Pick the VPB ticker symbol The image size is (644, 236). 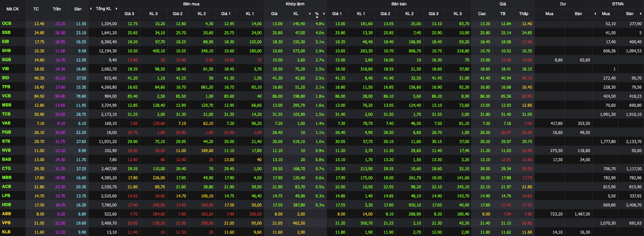click(6, 223)
